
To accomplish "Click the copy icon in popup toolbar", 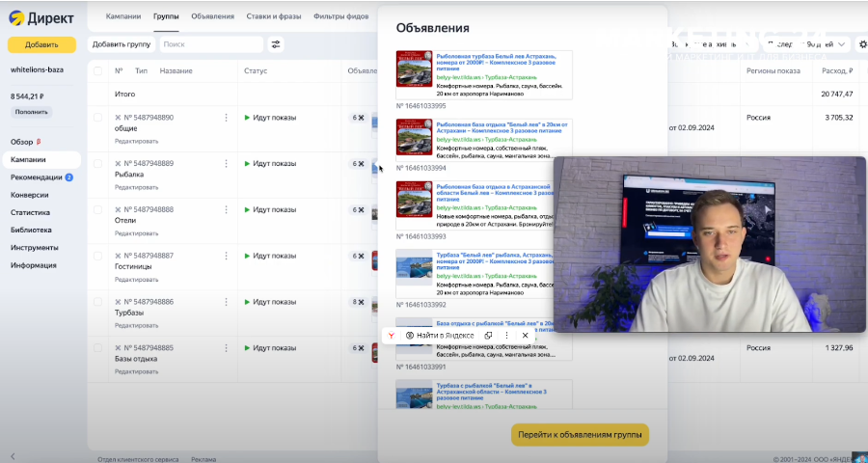I will pos(488,336).
